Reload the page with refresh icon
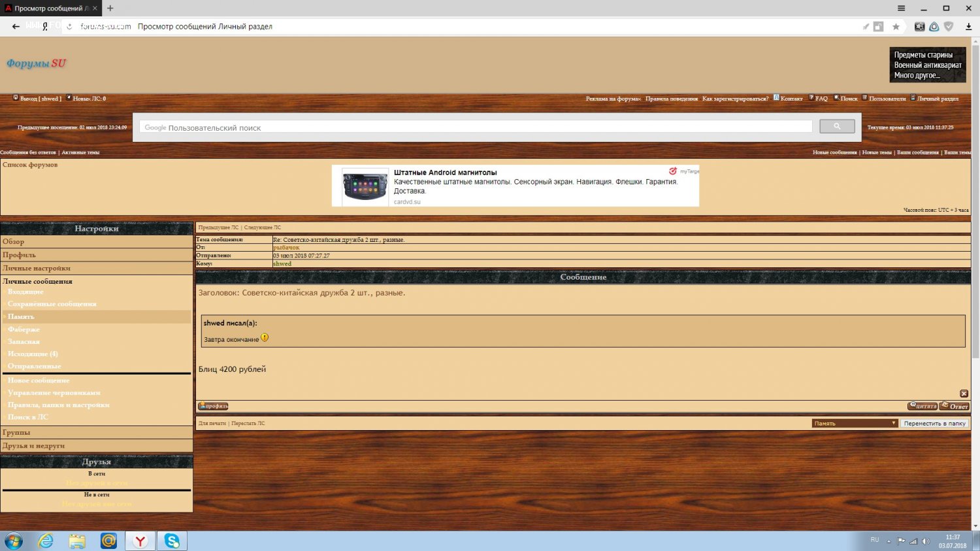Image resolution: width=980 pixels, height=551 pixels. (69, 27)
